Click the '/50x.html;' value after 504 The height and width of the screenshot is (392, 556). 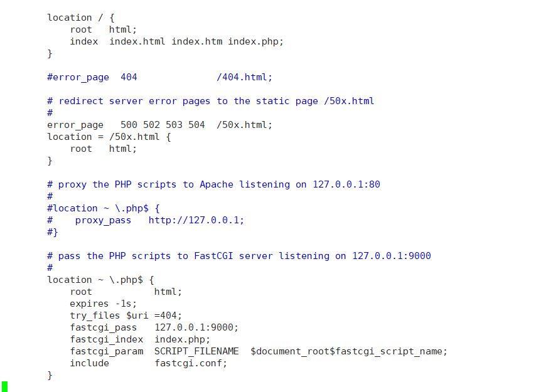[x=244, y=125]
